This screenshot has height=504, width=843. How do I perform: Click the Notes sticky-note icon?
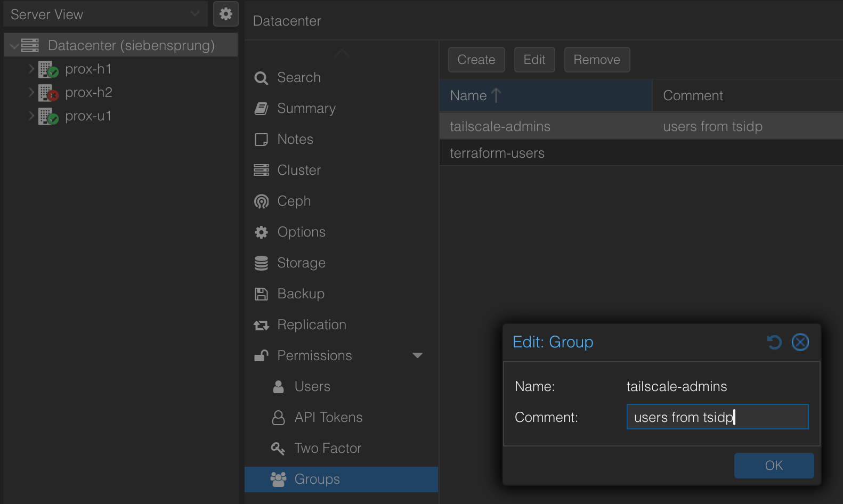point(261,140)
